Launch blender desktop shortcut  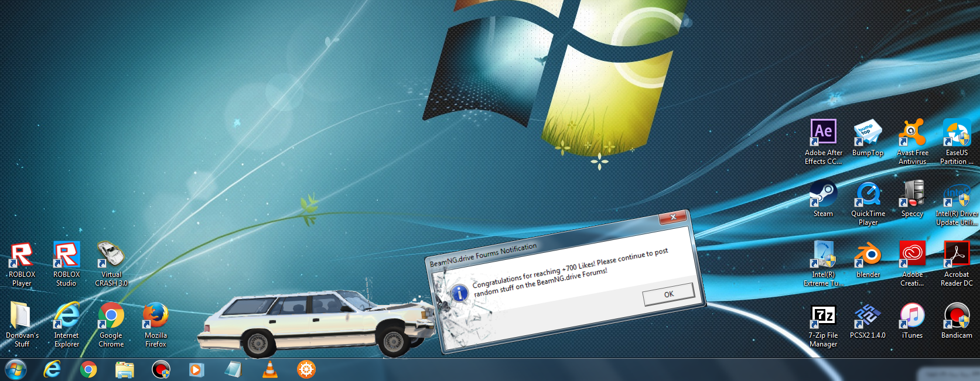[868, 260]
